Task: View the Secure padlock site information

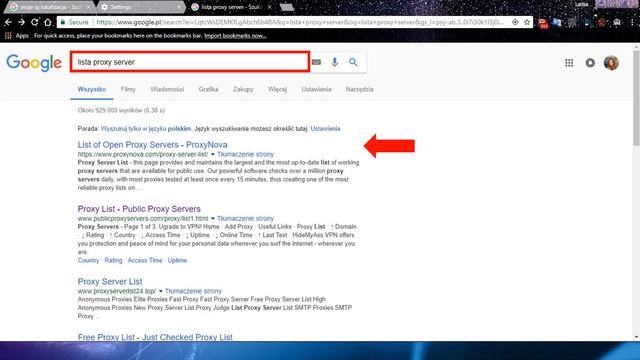Action: click(74, 22)
